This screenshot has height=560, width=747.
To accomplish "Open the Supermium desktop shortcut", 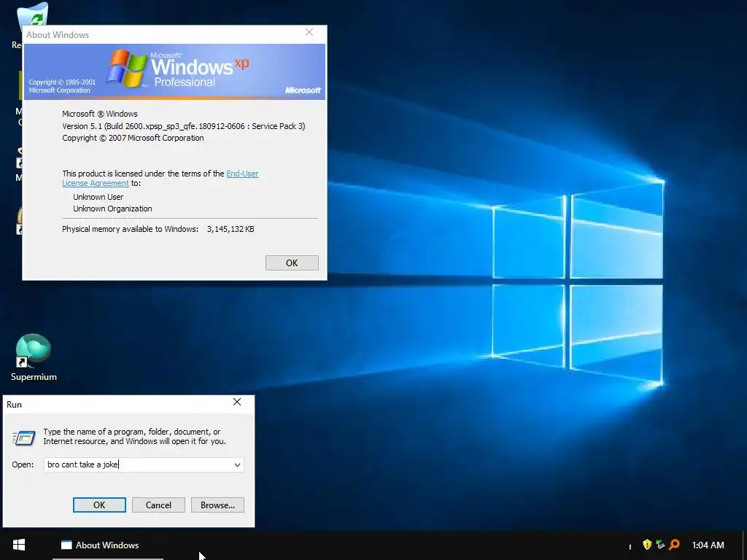I will click(34, 357).
